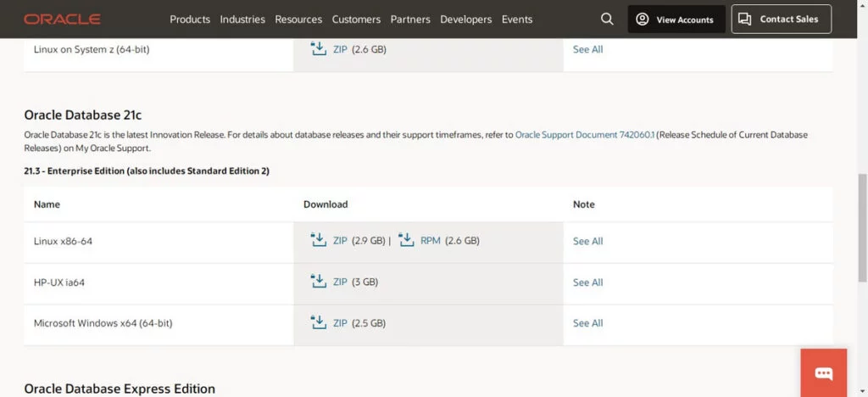
Task: Download Linux x86-64 RPM link
Action: (x=430, y=241)
